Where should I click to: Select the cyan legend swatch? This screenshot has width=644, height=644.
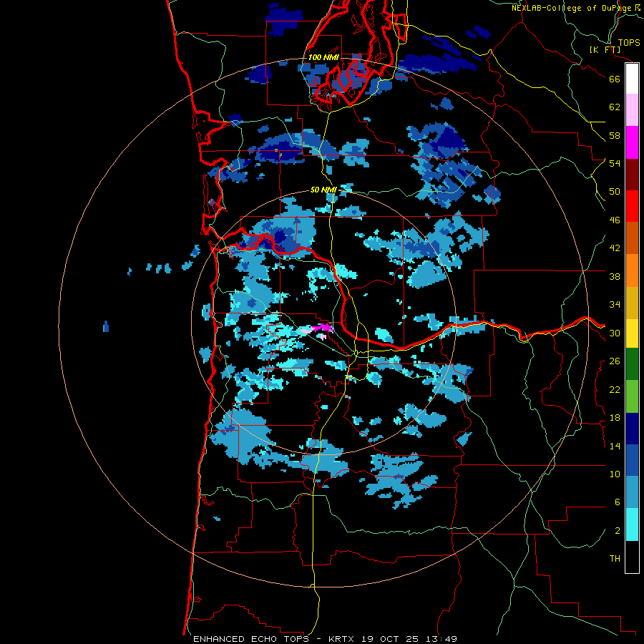[x=632, y=525]
